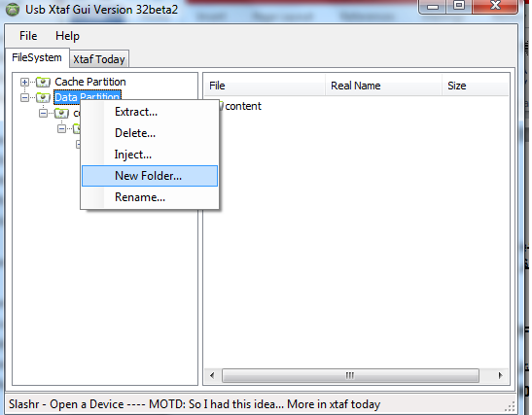
Task: Click the right scroll arrow of file list
Action: click(500, 375)
